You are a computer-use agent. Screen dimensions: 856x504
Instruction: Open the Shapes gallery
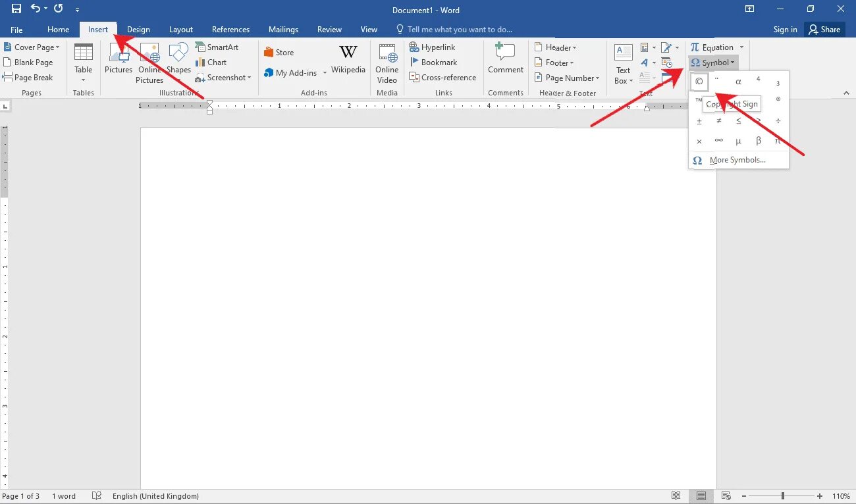(178, 59)
